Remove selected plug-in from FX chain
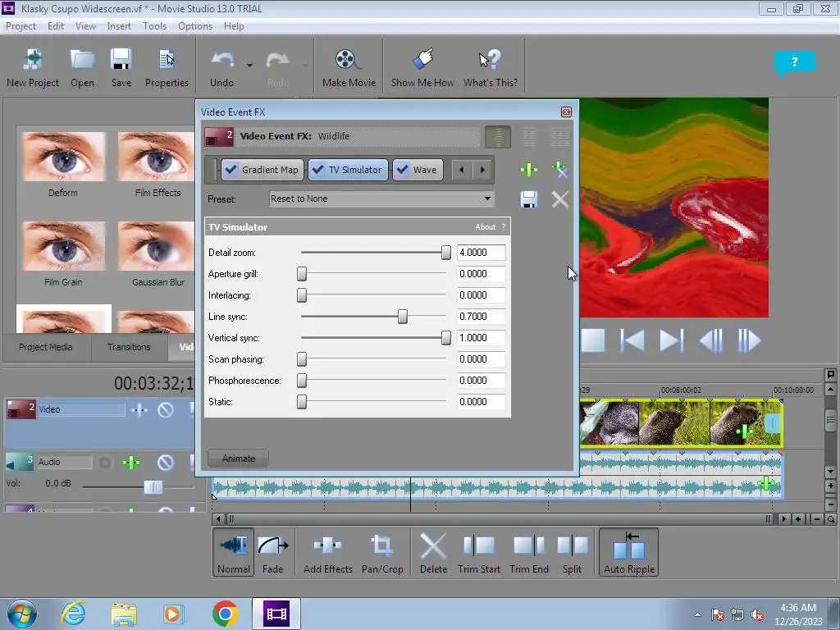Viewport: 840px width, 630px height. tap(559, 170)
